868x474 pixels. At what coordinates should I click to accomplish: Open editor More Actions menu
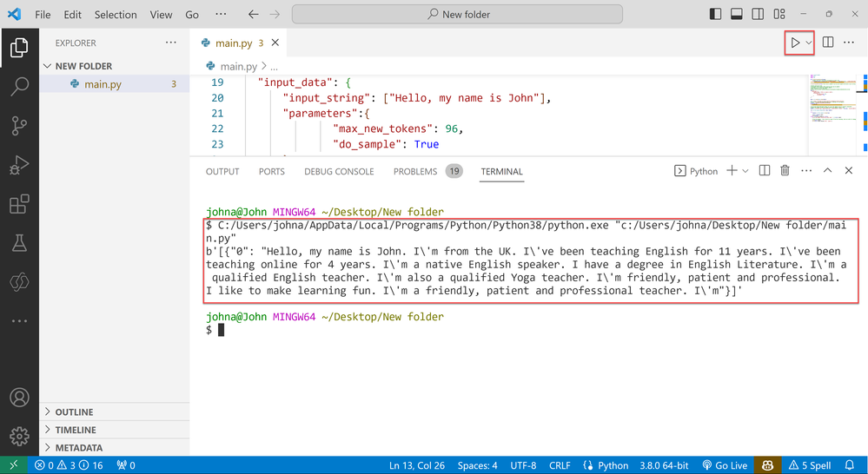coord(849,42)
